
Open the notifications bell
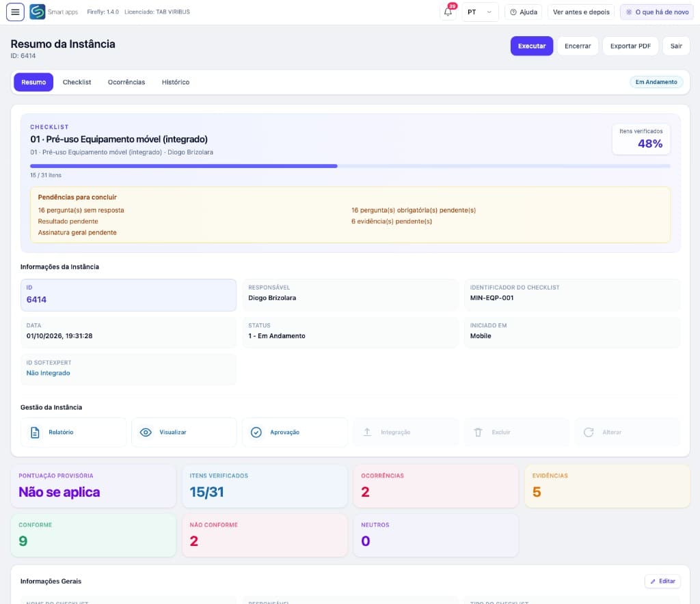coord(448,12)
